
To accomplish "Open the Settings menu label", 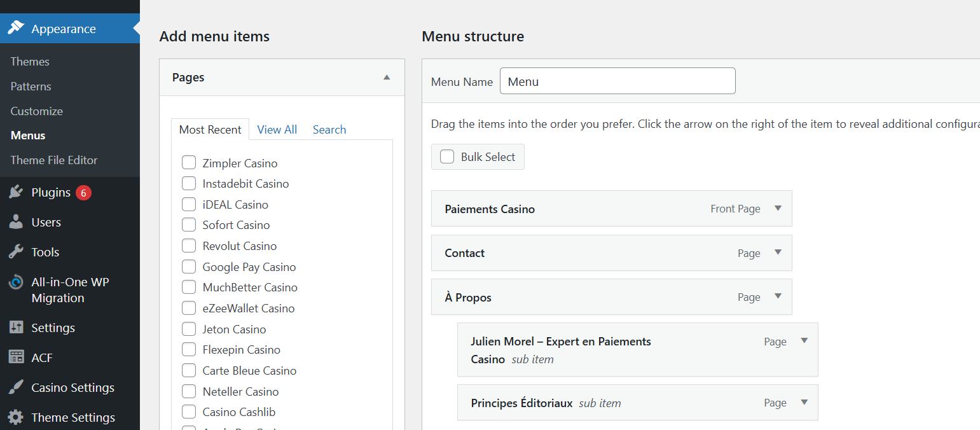I will (x=53, y=328).
